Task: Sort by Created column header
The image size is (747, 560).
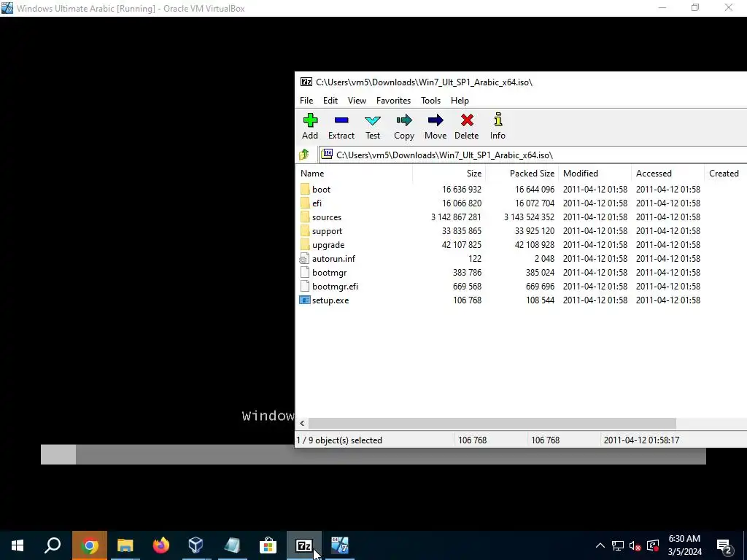Action: pyautogui.click(x=725, y=174)
